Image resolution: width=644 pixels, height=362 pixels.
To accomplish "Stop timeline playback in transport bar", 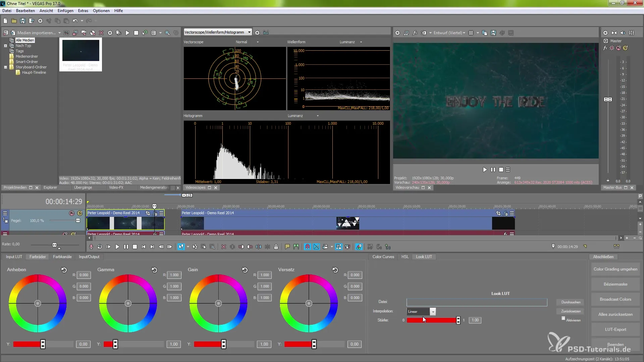I will coord(135,247).
